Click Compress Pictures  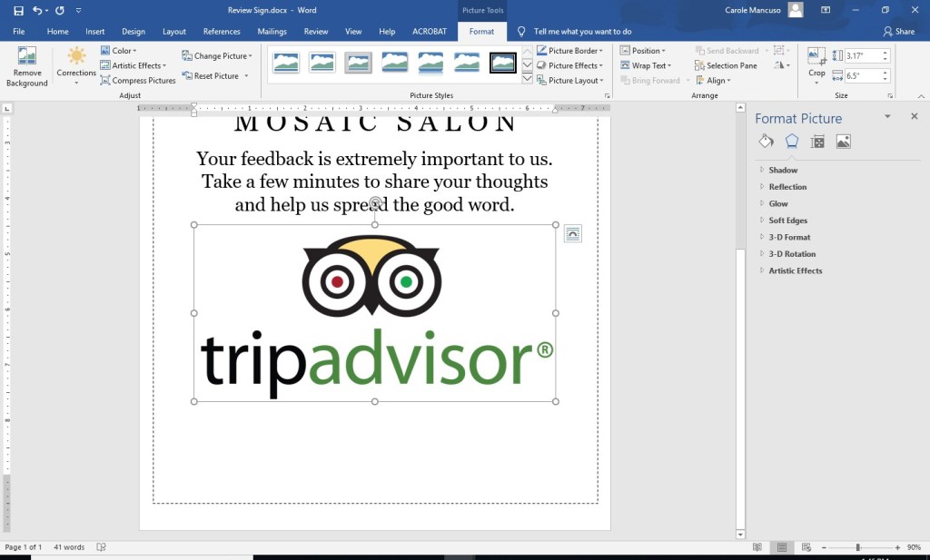138,81
